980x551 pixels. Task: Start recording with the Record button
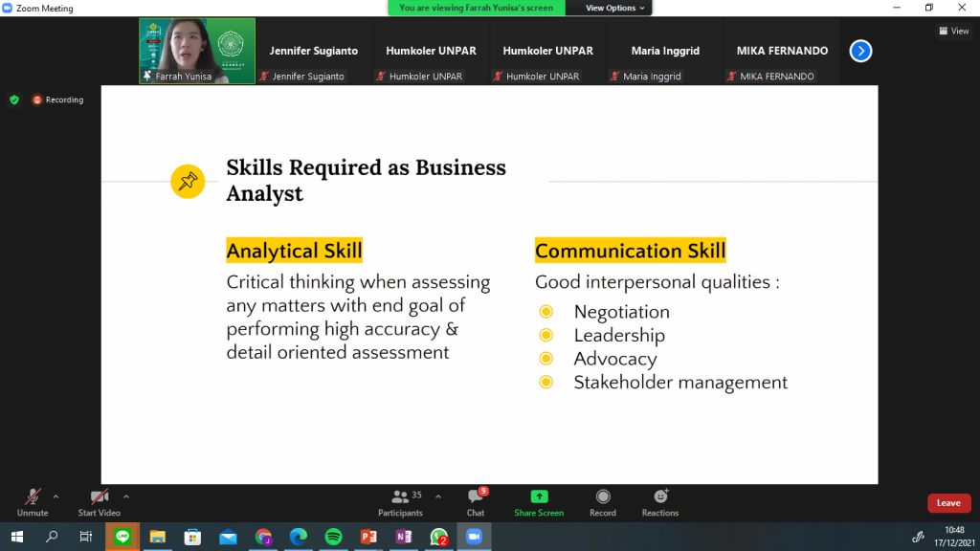(603, 501)
